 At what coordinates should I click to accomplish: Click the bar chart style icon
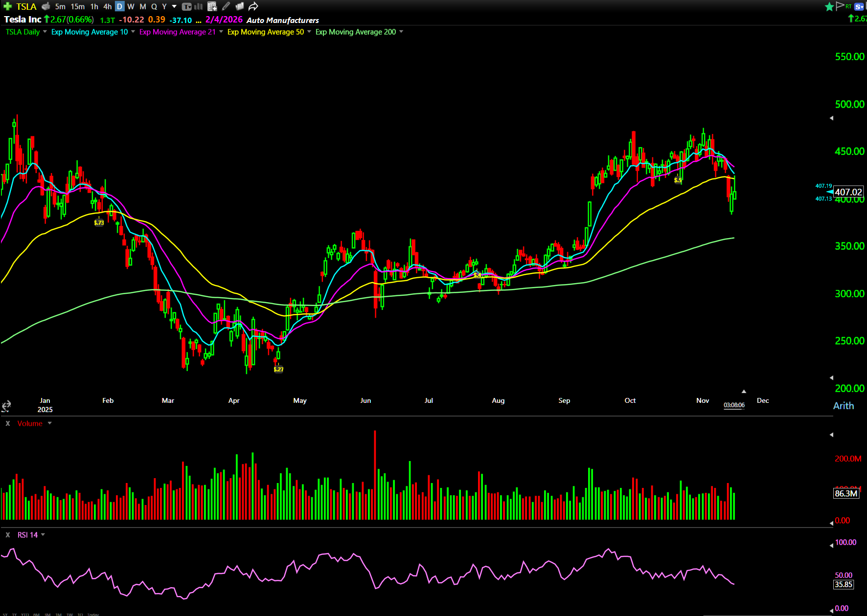coord(199,6)
